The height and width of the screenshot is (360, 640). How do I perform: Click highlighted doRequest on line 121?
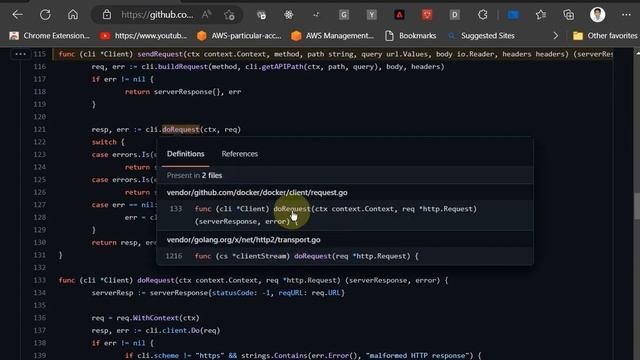tap(180, 129)
